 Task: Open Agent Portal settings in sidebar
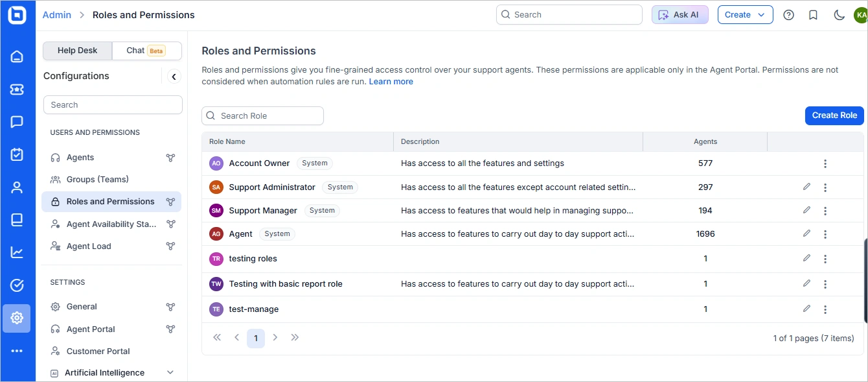click(91, 329)
